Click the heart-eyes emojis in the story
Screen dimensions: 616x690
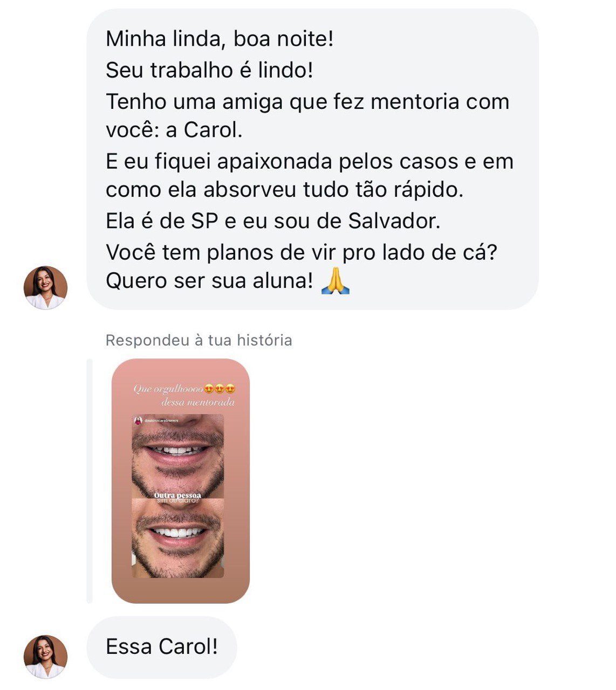point(220,389)
